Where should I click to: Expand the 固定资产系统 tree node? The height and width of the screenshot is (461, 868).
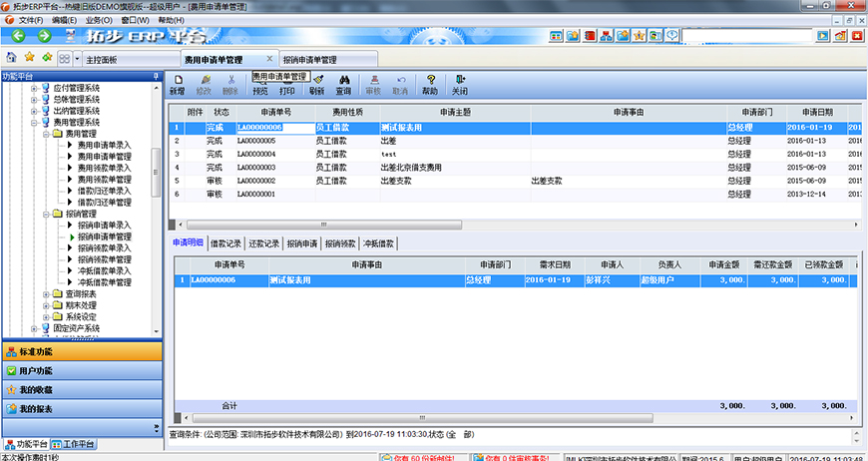(33, 328)
